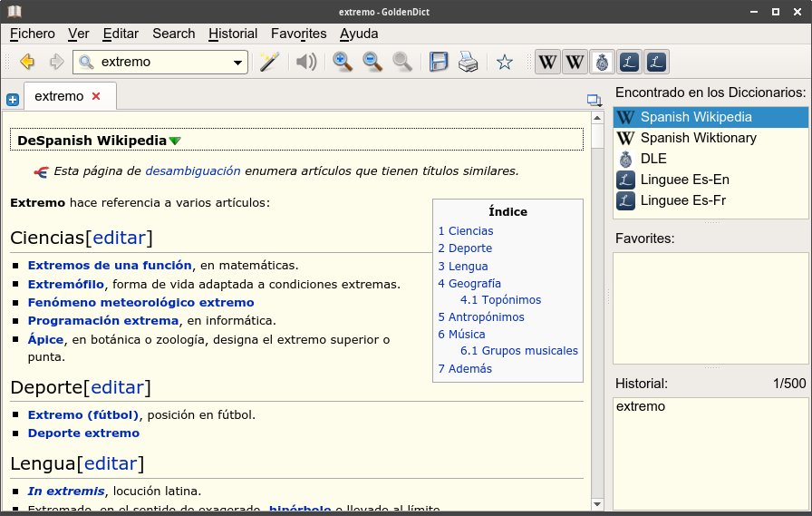The width and height of the screenshot is (812, 516).
Task: Open the Ver menu
Action: point(78,34)
